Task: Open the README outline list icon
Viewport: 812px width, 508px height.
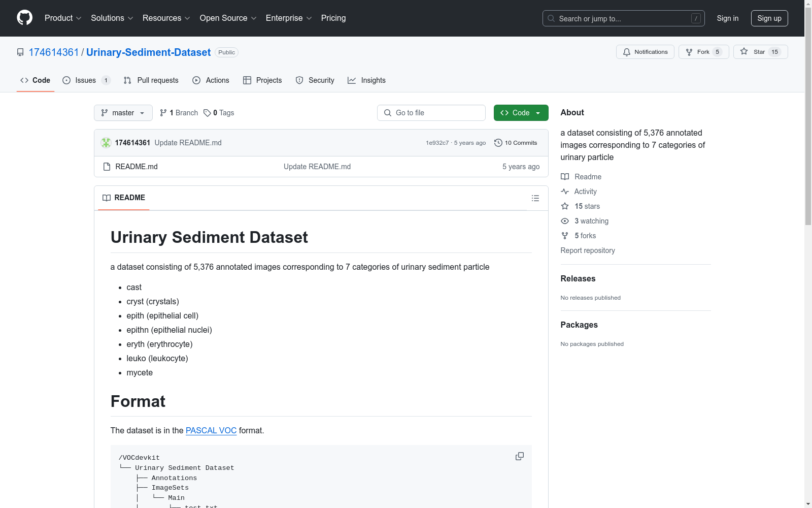Action: pyautogui.click(x=535, y=198)
